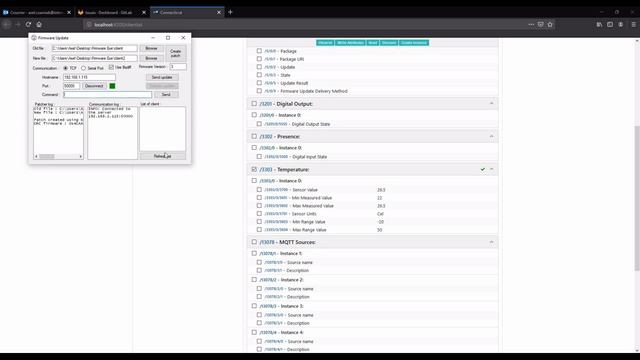Focus the Hostname input field
Viewport: 640px width, 360px height.
pos(89,77)
